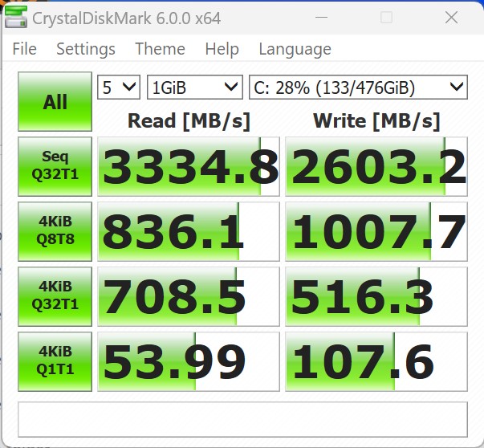Expand the test size dropdown showing 1GiB
Image resolution: width=484 pixels, height=448 pixels.
click(x=195, y=88)
